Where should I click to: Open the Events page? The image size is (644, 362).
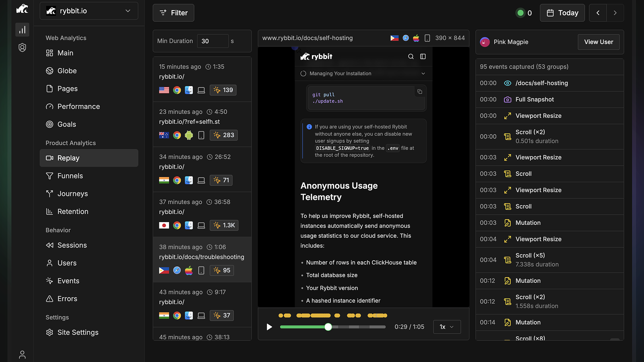[x=89, y=281]
